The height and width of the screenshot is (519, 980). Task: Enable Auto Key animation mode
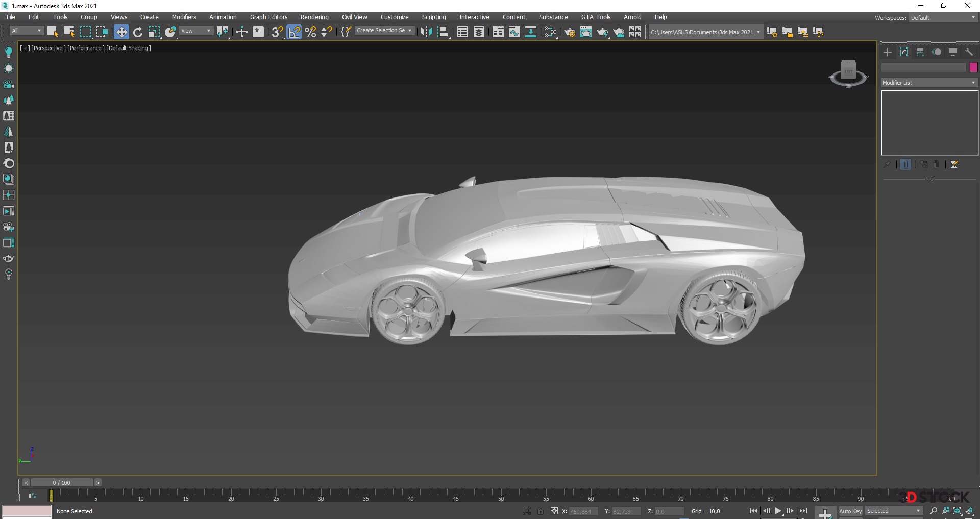850,511
